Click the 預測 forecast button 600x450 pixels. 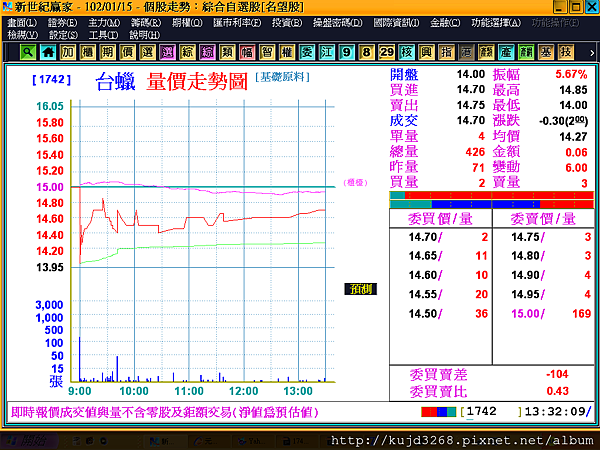click(x=360, y=289)
